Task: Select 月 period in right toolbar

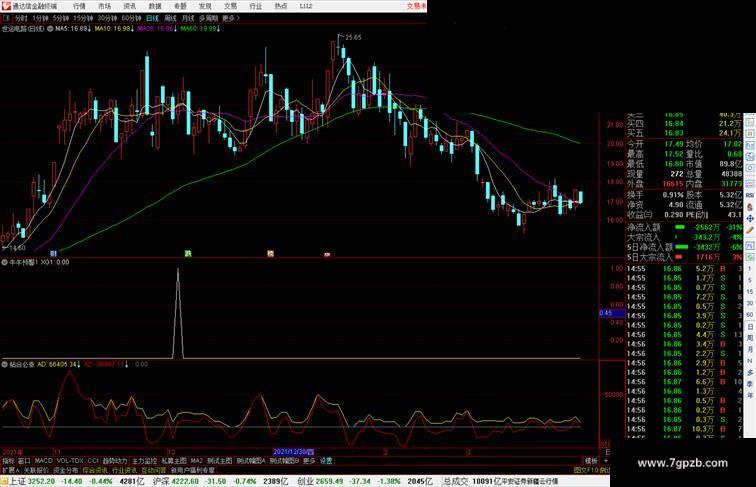Action: (750, 350)
